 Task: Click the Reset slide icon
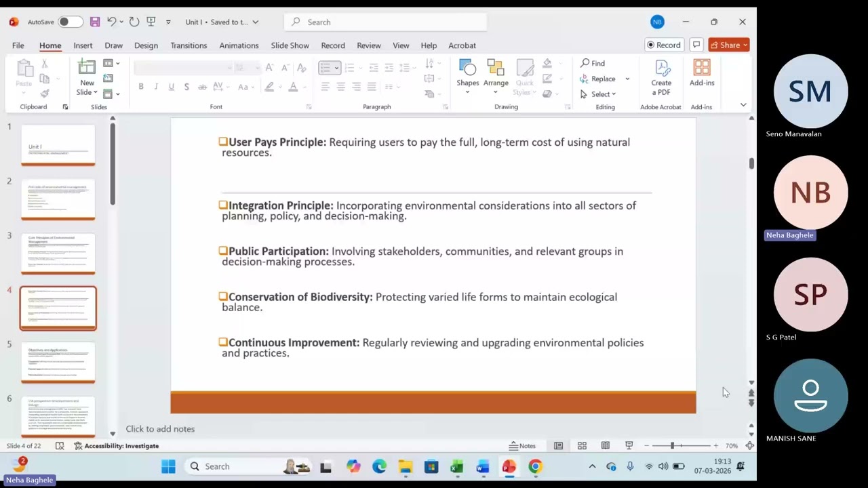pos(108,78)
